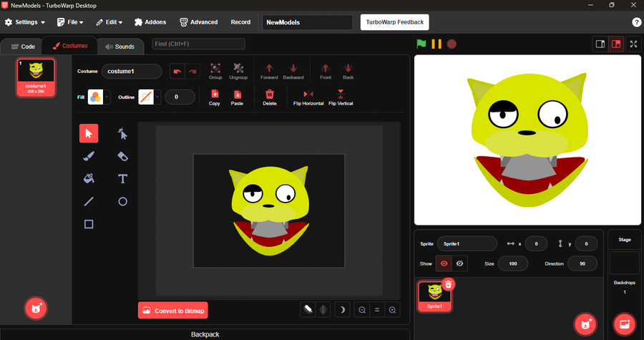Viewport: 644px width, 340px height.
Task: Send selection to Back
Action: point(348,72)
